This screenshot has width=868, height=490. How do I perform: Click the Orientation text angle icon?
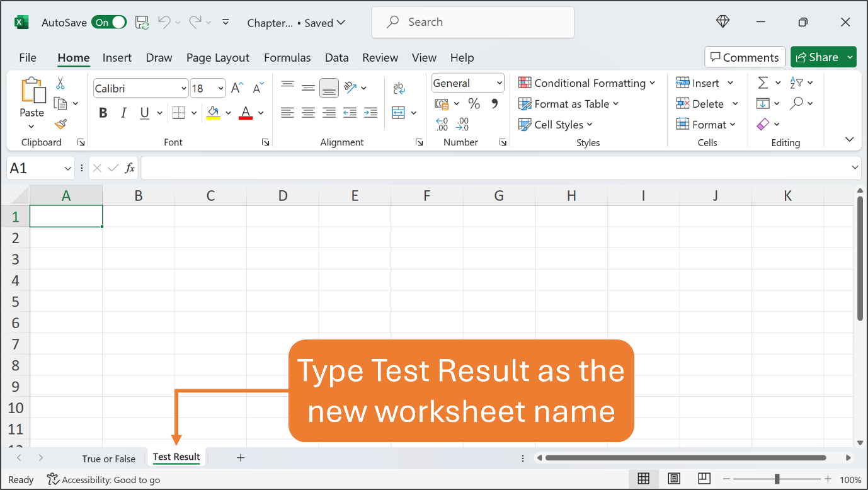(350, 88)
